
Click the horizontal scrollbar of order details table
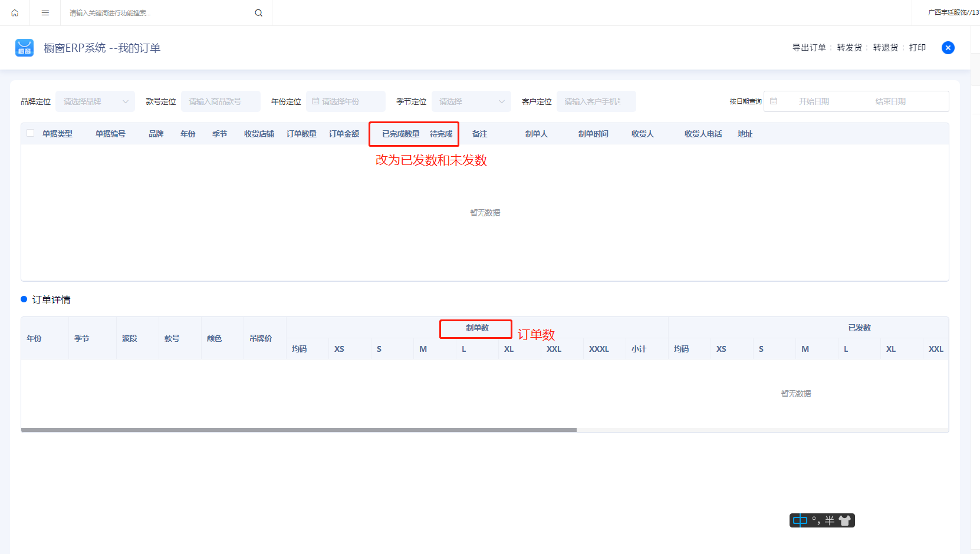[299, 430]
